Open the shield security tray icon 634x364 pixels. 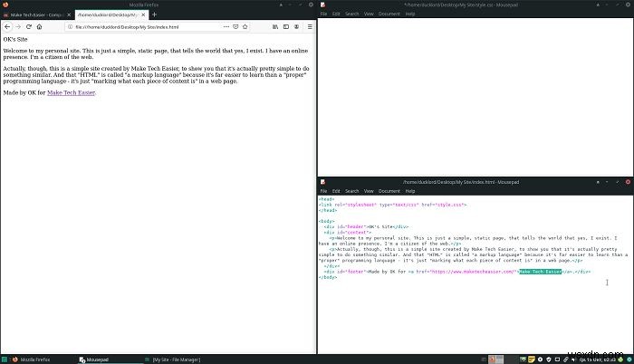pos(549,359)
